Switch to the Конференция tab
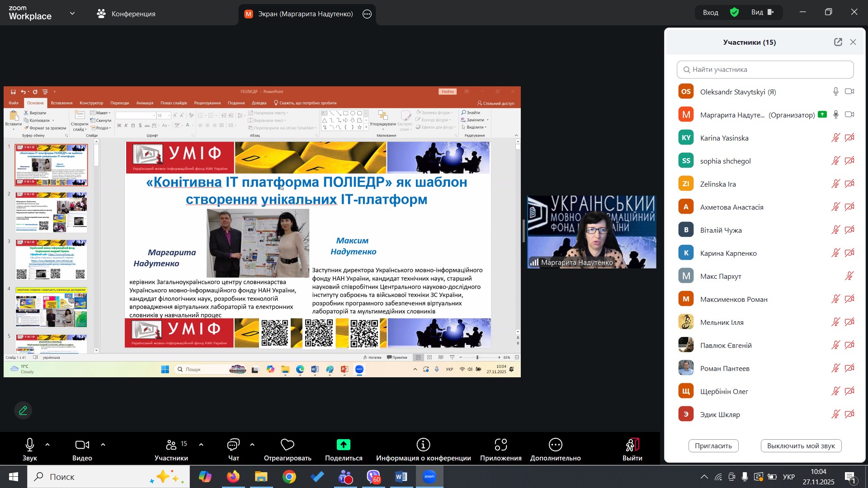The image size is (868, 488). pyautogui.click(x=127, y=14)
